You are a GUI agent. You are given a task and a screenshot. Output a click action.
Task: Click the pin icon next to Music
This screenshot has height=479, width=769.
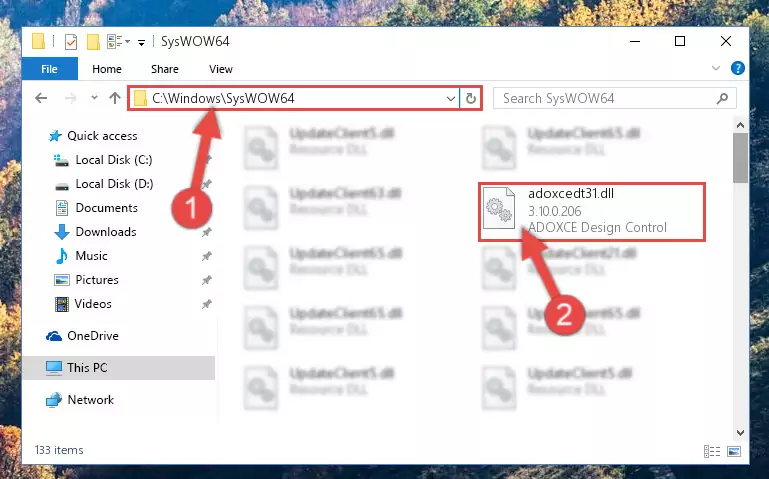206,256
